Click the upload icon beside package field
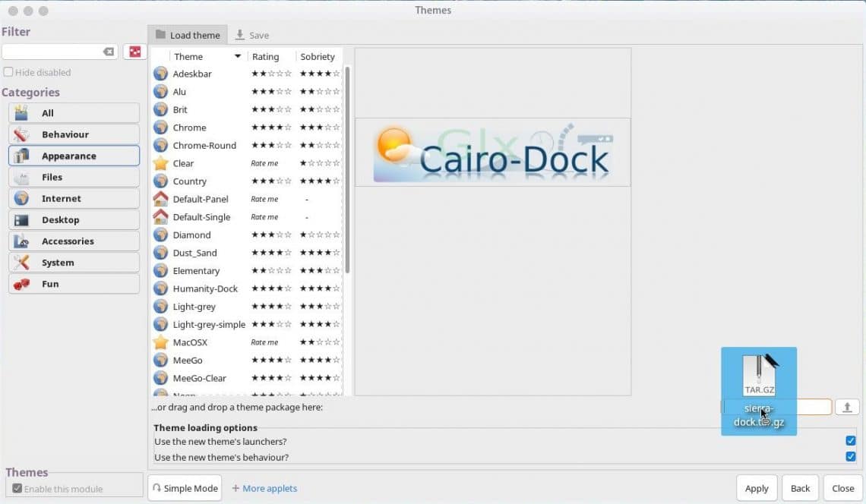Image resolution: width=866 pixels, height=504 pixels. [x=847, y=408]
